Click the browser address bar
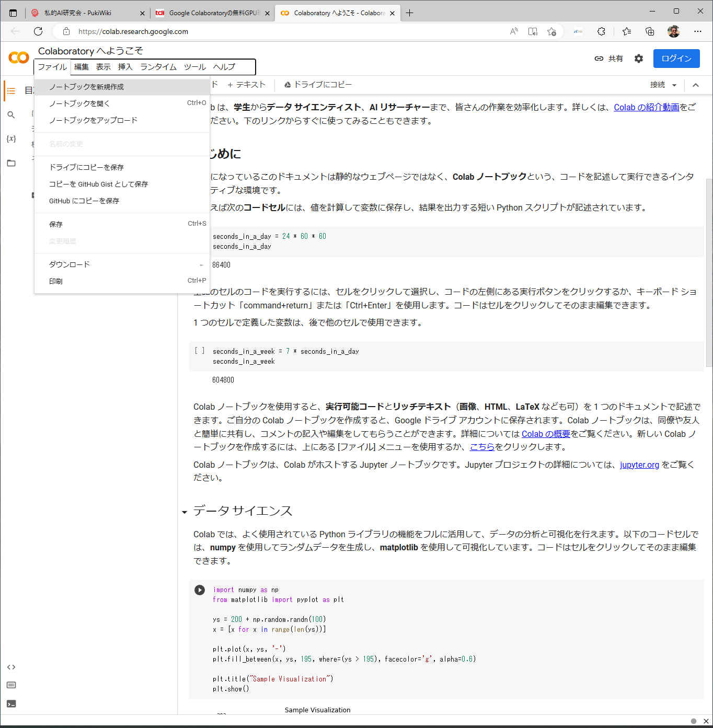 (x=287, y=31)
